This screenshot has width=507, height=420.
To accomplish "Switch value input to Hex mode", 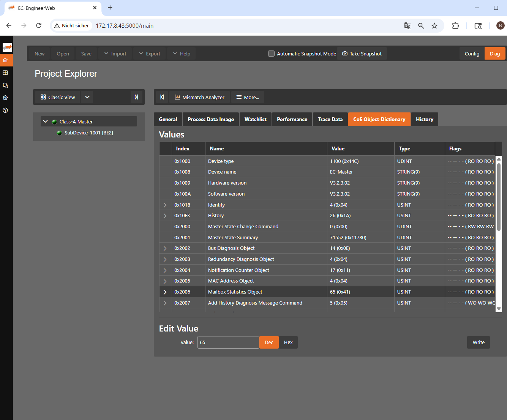I will [x=288, y=342].
